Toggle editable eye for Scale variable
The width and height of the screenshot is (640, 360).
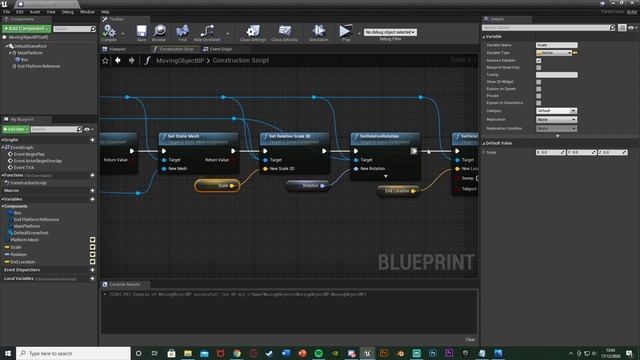(x=93, y=247)
